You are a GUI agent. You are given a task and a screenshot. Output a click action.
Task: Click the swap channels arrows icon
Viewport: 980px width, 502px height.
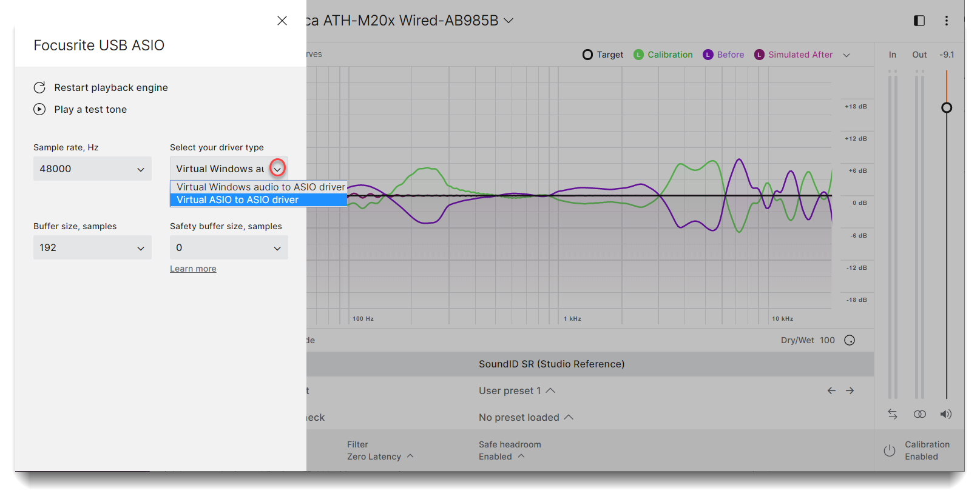click(893, 414)
